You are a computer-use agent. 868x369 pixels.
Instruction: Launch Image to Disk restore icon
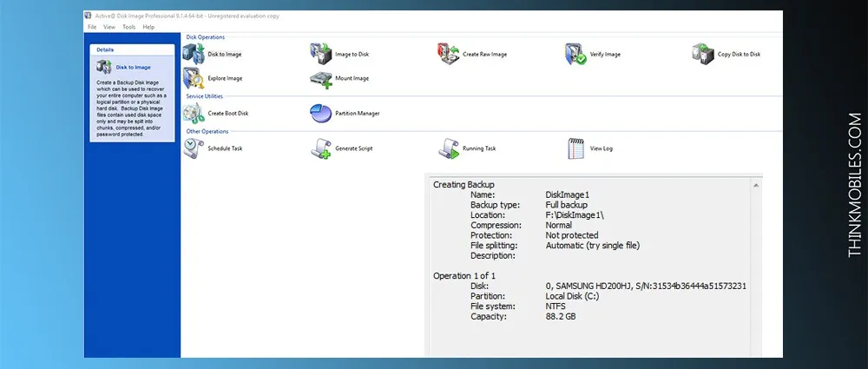pos(320,55)
